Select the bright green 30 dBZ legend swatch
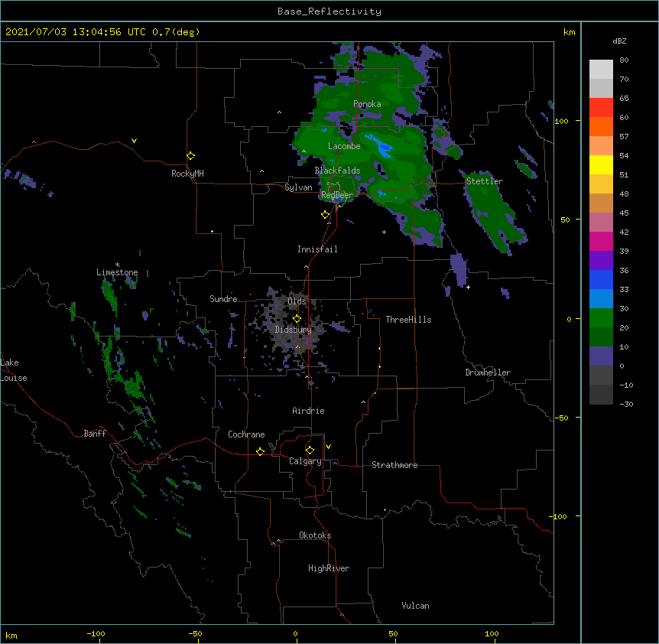The width and height of the screenshot is (659, 644). coord(601,318)
